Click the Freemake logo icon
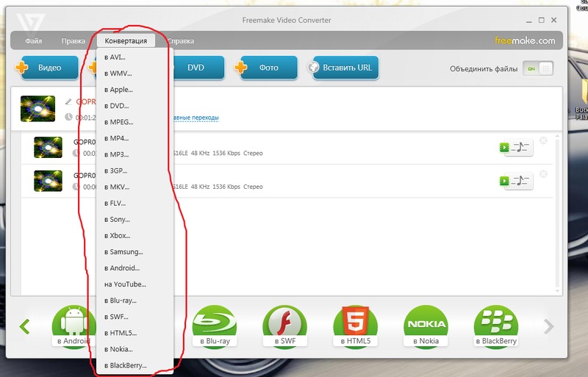Screen dimensions: 588x377 [31, 24]
